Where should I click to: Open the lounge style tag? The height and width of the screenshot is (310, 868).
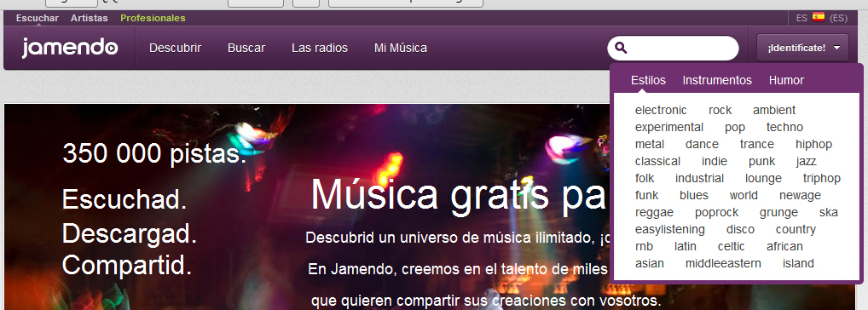[x=763, y=179]
